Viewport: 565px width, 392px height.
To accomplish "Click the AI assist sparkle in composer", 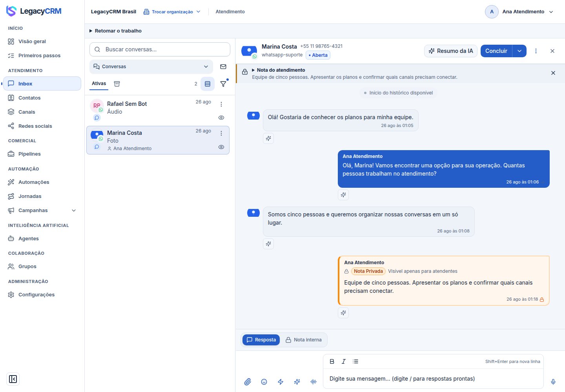I will pos(297,382).
